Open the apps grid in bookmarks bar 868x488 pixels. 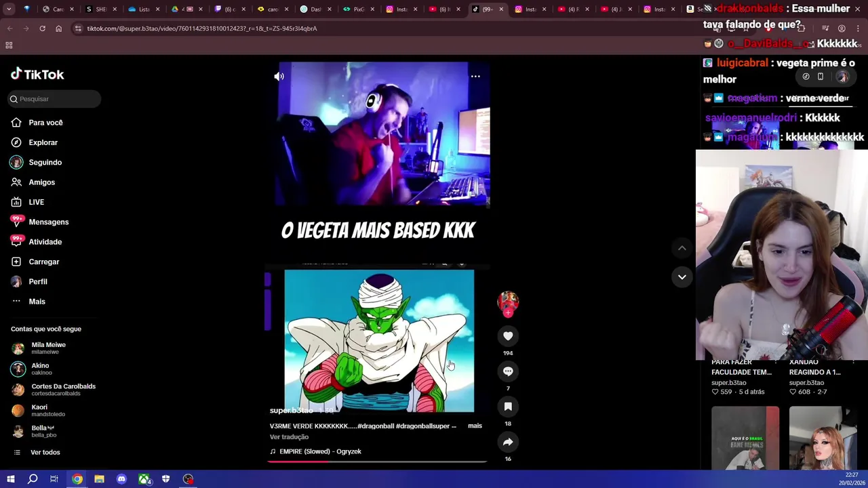coord(9,45)
